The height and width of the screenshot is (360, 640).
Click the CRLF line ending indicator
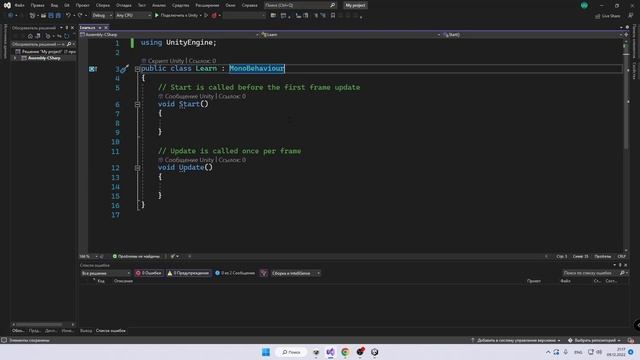point(621,256)
